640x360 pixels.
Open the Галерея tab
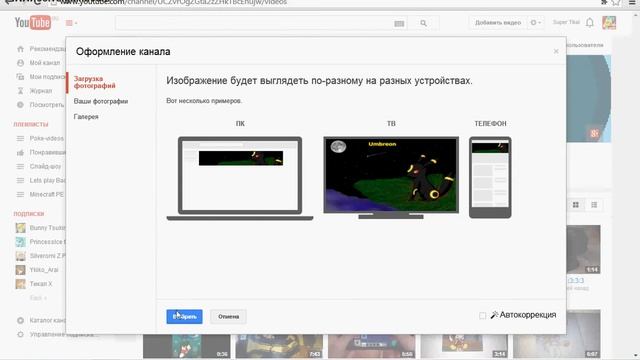[86, 117]
